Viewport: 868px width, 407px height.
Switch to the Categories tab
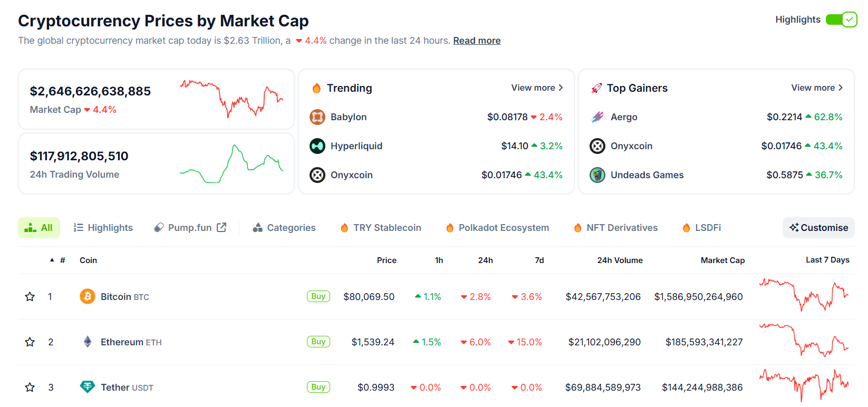pyautogui.click(x=284, y=228)
